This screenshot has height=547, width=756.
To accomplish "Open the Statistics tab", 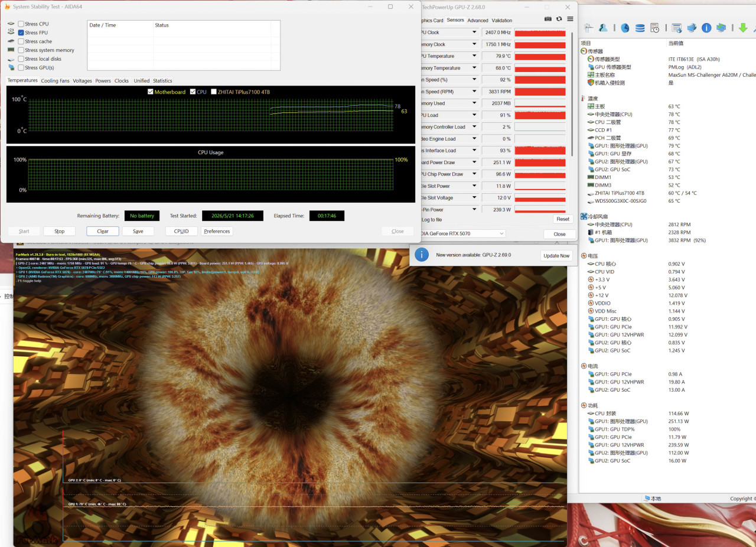I will click(x=162, y=81).
